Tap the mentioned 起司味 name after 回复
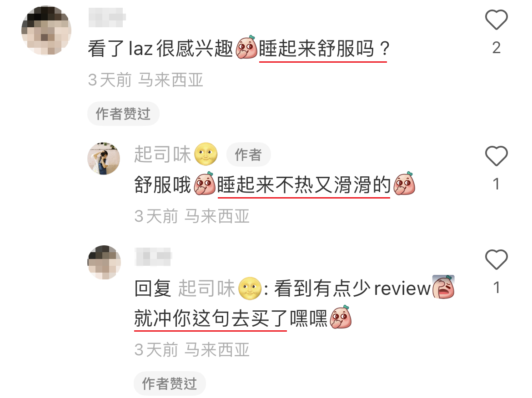The width and height of the screenshot is (532, 398). (x=206, y=289)
